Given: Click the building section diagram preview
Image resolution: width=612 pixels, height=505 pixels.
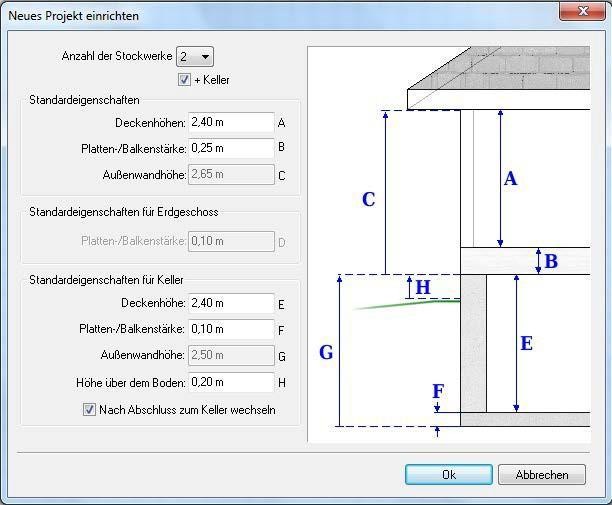Looking at the screenshot, I should [449, 244].
